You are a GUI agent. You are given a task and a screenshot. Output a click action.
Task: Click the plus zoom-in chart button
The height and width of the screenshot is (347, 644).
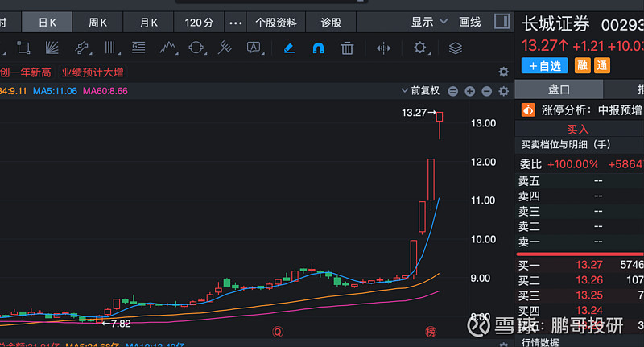470,91
